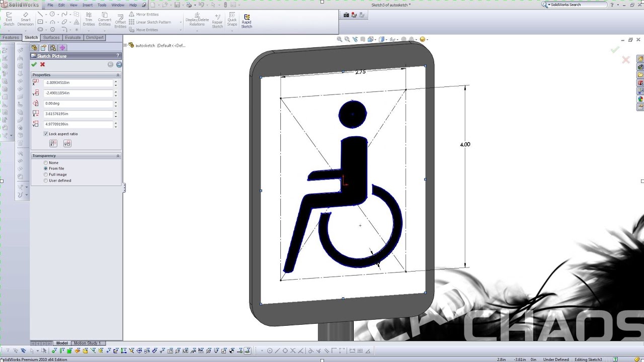Accept Sketch Picture with the green checkmark

[x=34, y=64]
